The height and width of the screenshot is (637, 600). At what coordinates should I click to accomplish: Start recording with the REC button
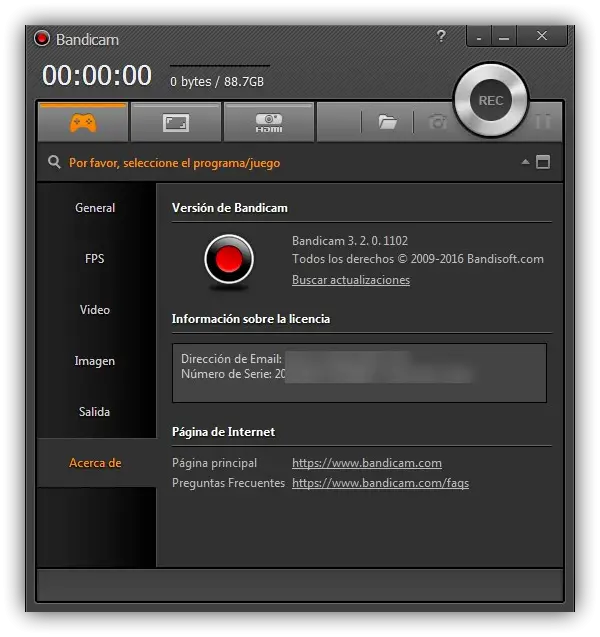coord(491,100)
